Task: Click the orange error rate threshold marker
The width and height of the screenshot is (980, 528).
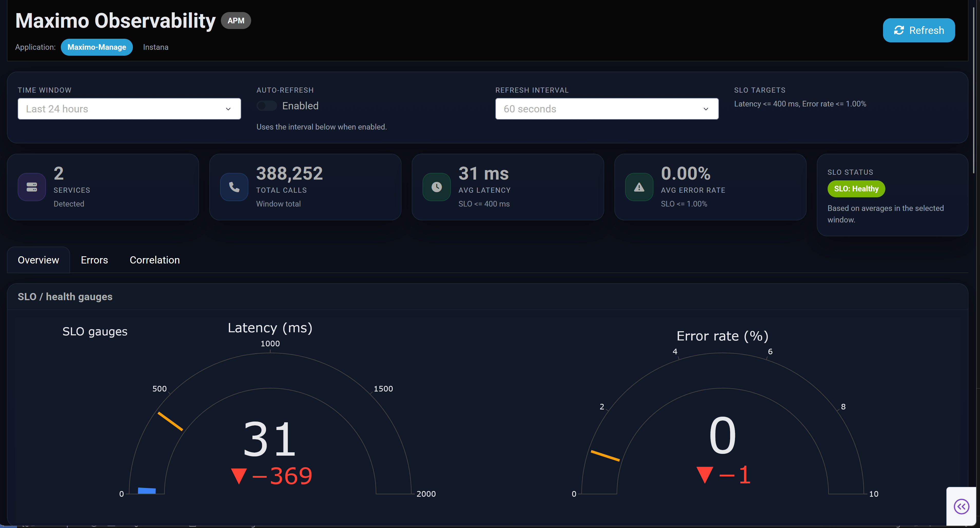Action: click(605, 455)
